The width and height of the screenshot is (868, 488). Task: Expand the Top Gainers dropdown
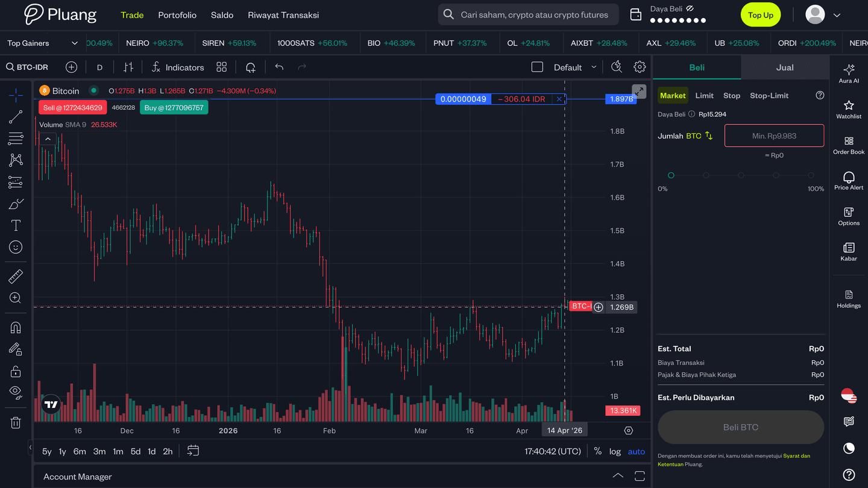(42, 43)
